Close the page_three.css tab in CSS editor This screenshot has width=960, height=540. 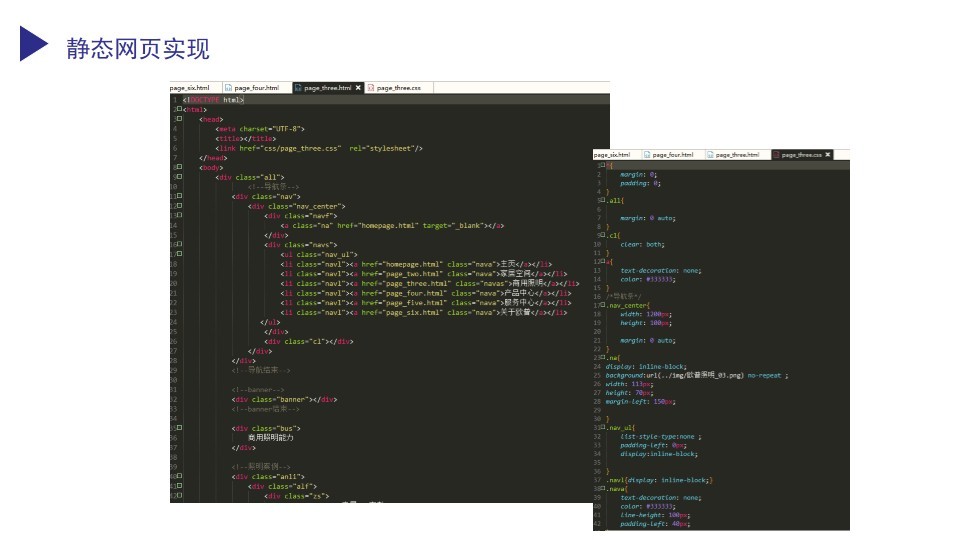tap(828, 154)
